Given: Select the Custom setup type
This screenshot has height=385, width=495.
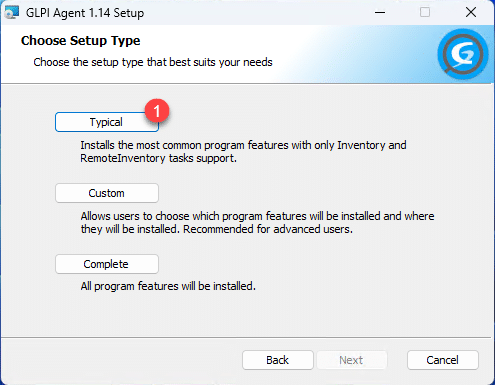Looking at the screenshot, I should [107, 193].
